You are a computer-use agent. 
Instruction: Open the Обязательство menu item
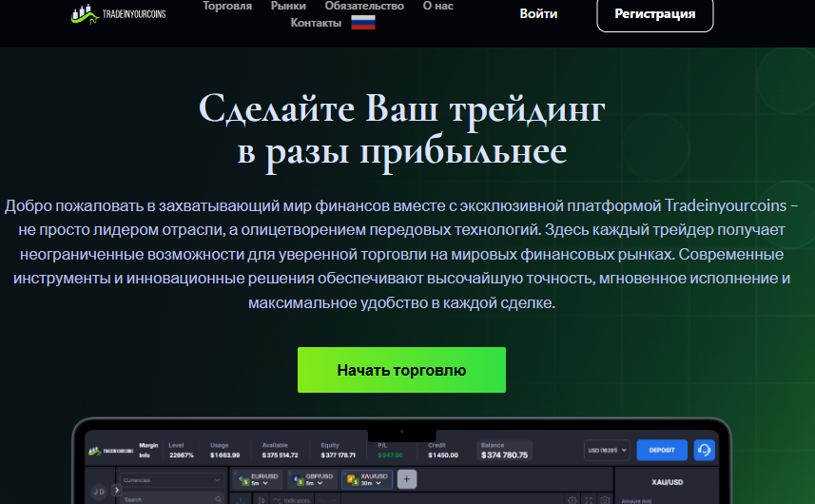click(x=364, y=6)
